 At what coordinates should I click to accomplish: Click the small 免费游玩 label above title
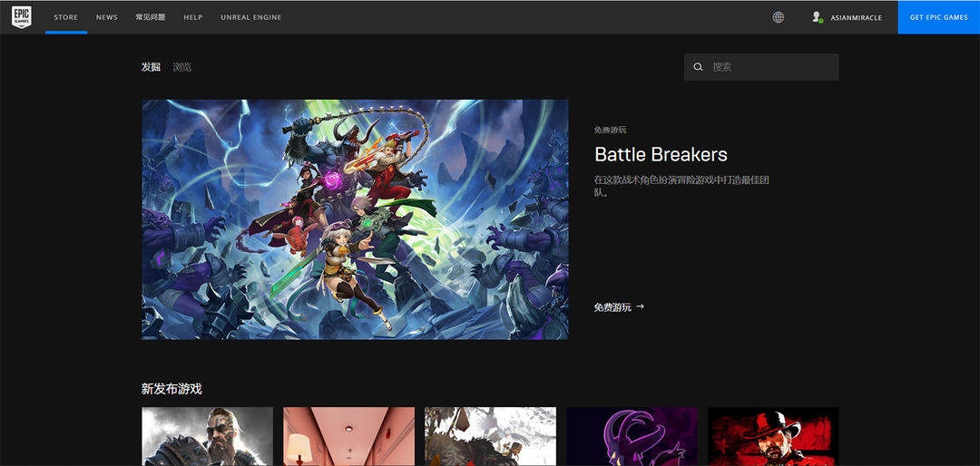point(610,130)
